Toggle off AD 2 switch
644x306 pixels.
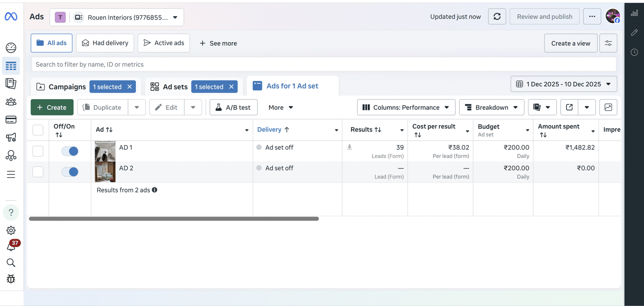(x=70, y=172)
